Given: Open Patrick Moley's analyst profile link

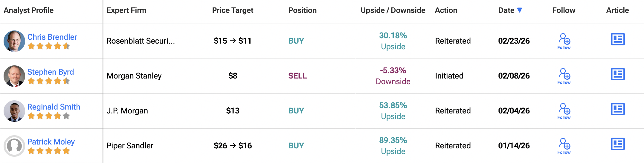Looking at the screenshot, I should [51, 142].
